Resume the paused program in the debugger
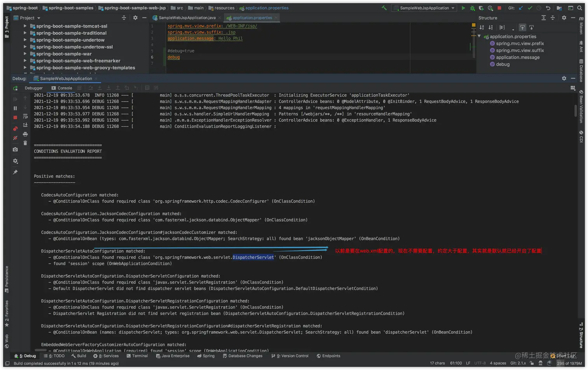 tap(15, 98)
